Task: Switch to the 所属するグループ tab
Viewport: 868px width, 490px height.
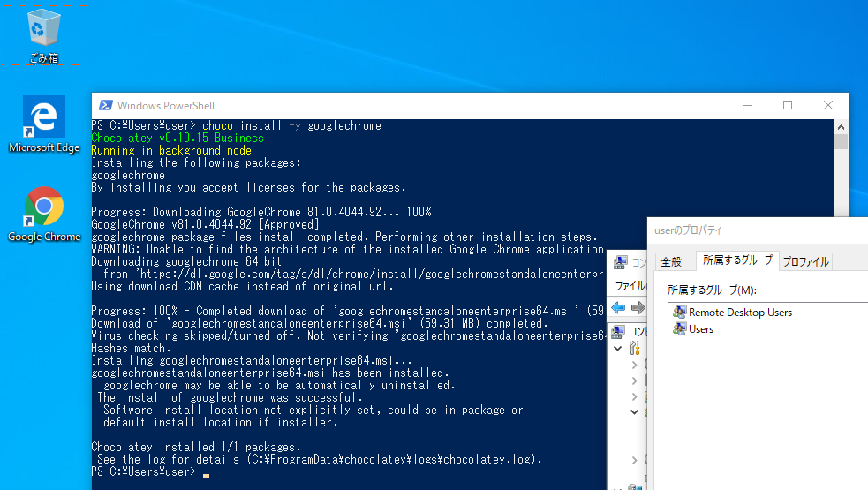Action: [x=737, y=260]
